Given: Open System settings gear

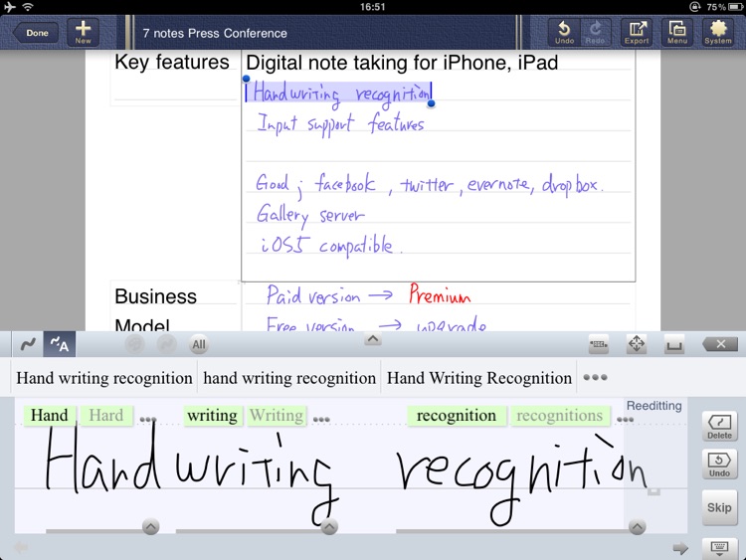Looking at the screenshot, I should coord(718,33).
